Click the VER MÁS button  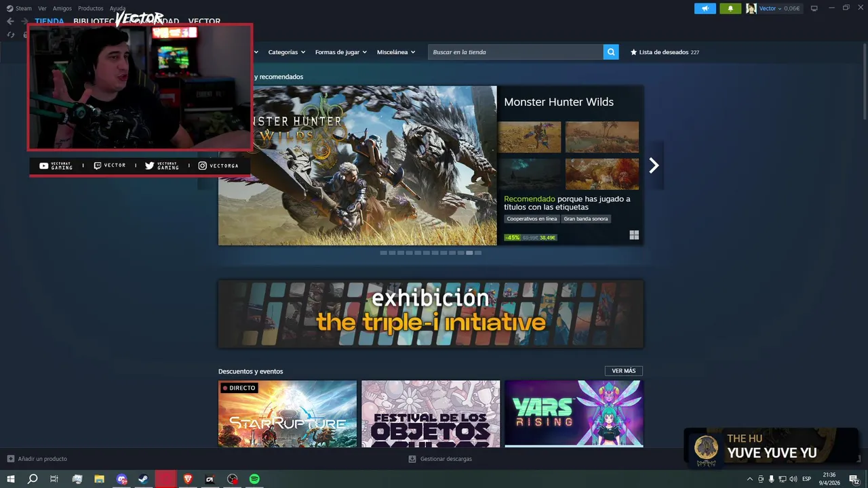click(x=624, y=371)
